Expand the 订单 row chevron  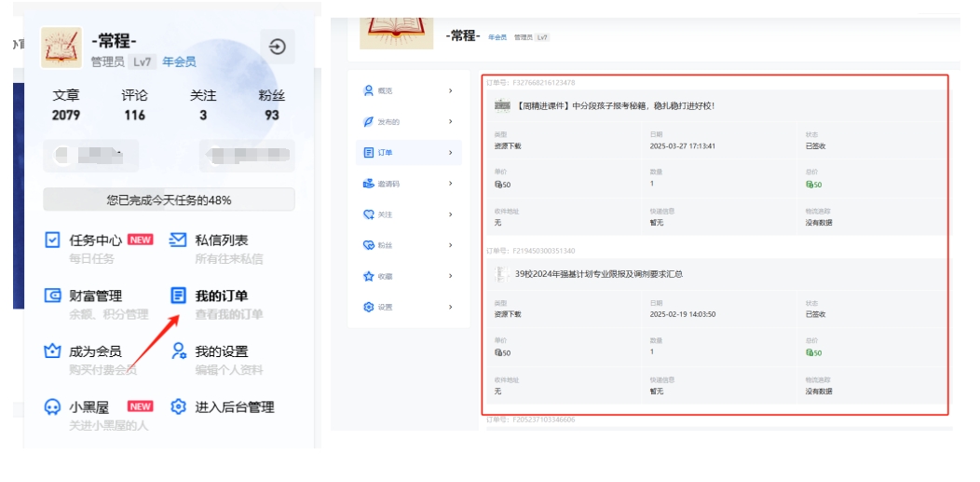point(451,153)
